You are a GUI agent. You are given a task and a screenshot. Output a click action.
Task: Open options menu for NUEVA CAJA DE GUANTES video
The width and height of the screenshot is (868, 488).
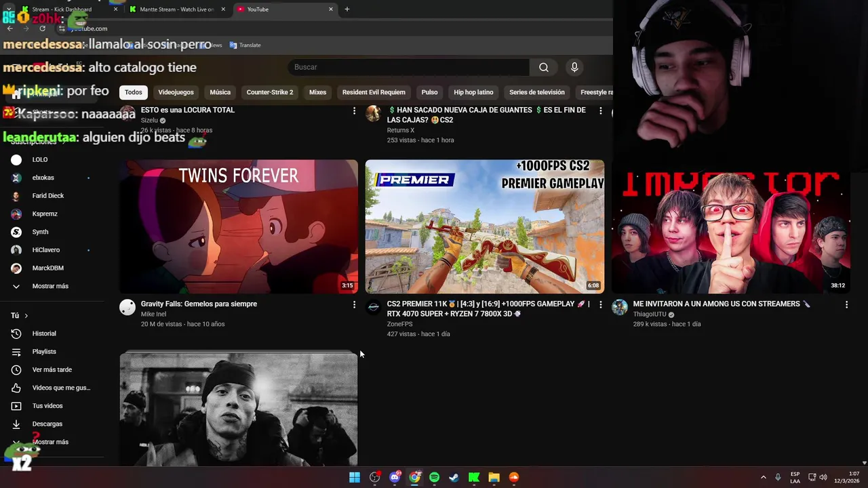600,110
